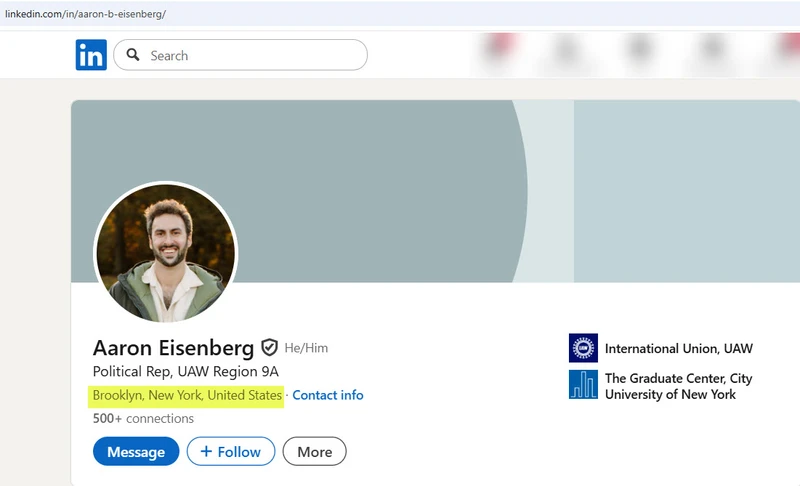The image size is (800, 486).
Task: Open The Graduate Center, City University link
Action: [x=678, y=386]
